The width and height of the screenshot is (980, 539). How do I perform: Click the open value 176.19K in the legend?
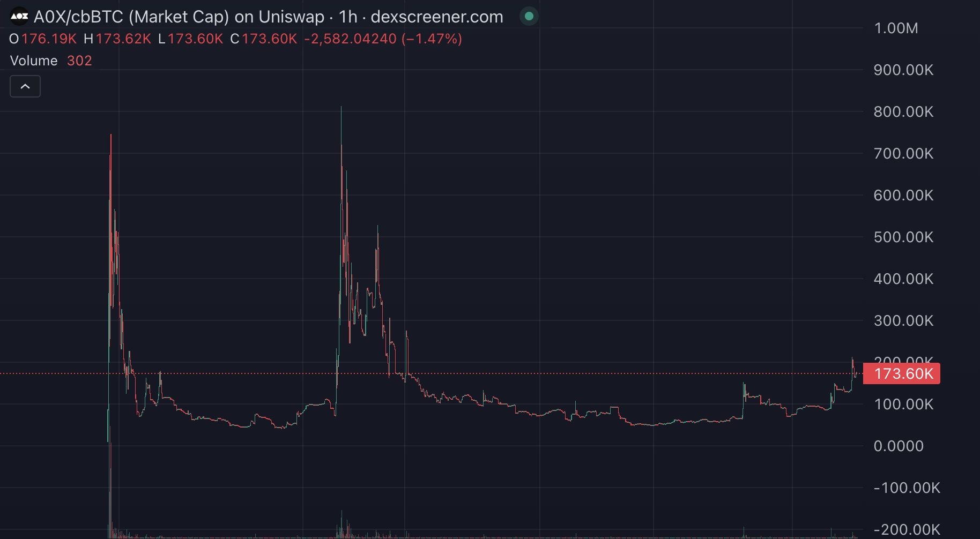(x=49, y=39)
